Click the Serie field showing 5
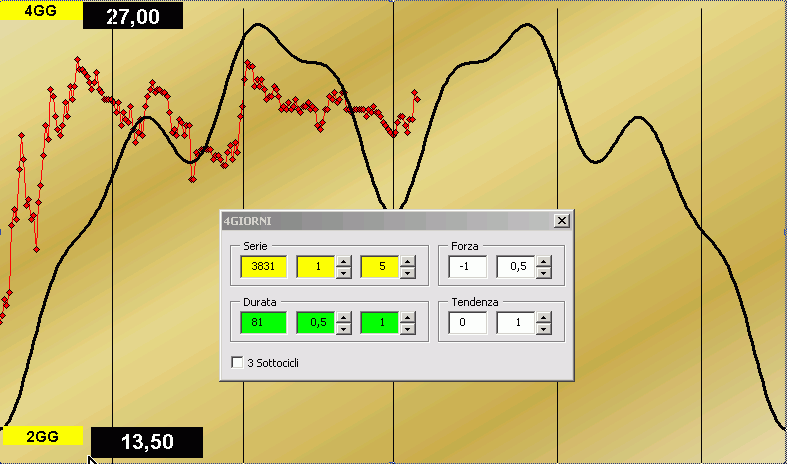Viewport: 787px width, 464px height. point(380,266)
